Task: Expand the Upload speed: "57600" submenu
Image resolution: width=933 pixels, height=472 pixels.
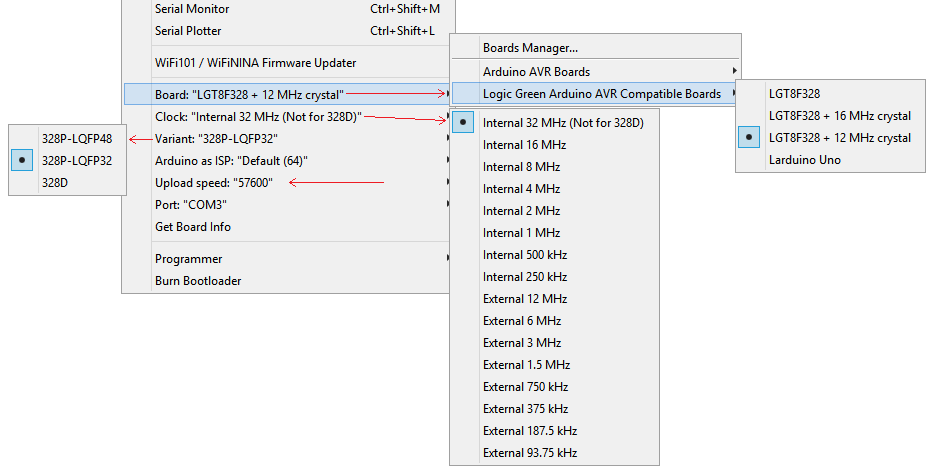Action: [x=288, y=183]
